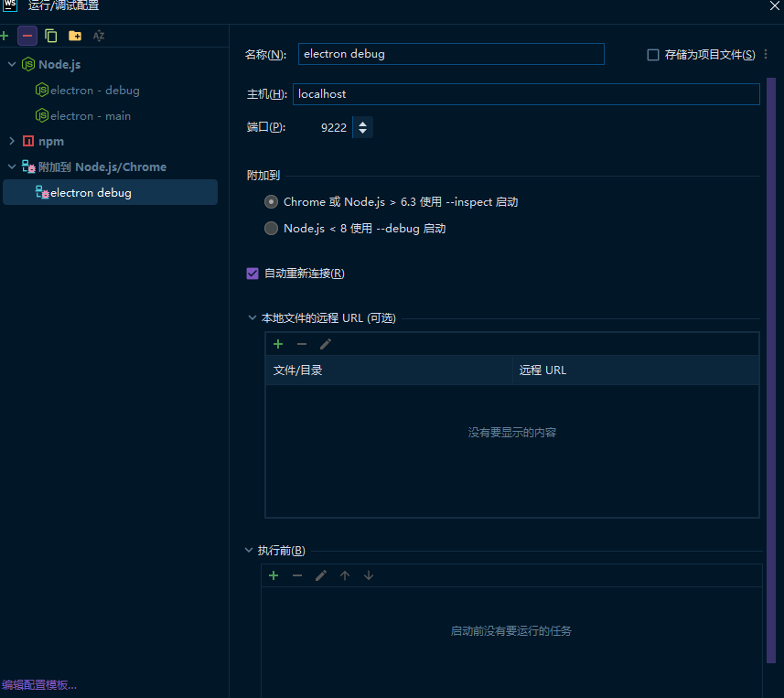Copy the selected configuration
The image size is (784, 698).
click(x=51, y=36)
